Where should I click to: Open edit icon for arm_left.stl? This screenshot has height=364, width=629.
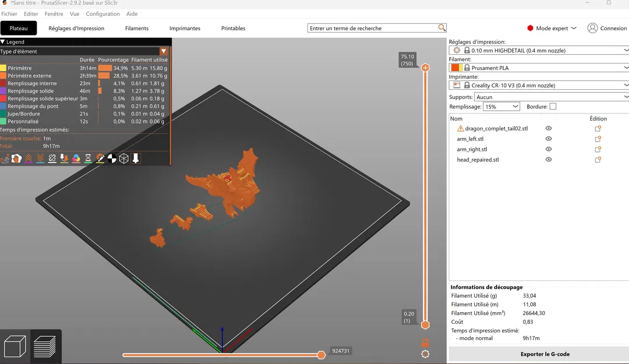[598, 139]
